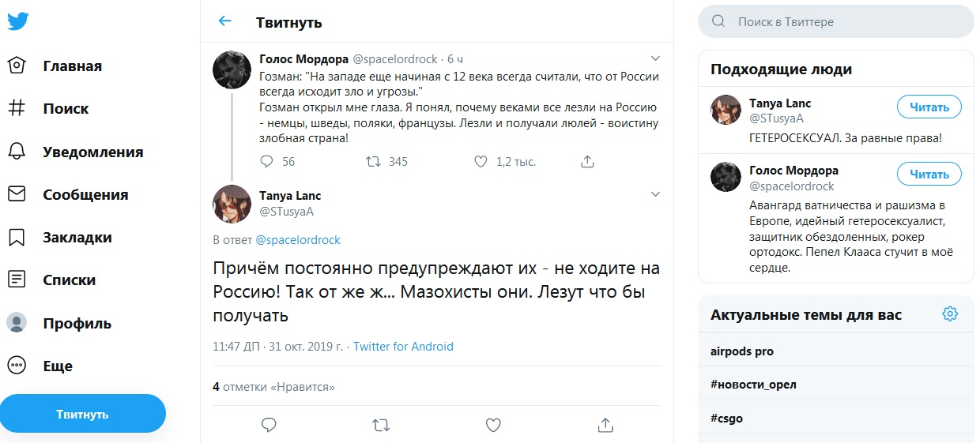Expand options chevron on Tanya Lanc tweet

tap(654, 194)
